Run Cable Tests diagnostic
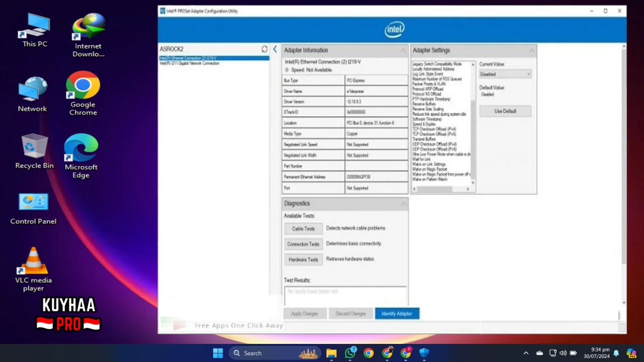The image size is (644, 362). (303, 229)
